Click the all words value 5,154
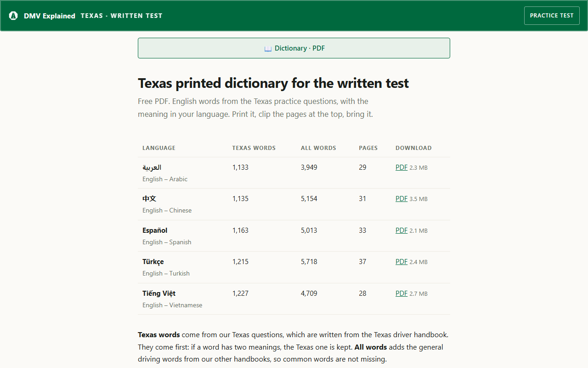Screen dimensions: 588x368 point(309,199)
